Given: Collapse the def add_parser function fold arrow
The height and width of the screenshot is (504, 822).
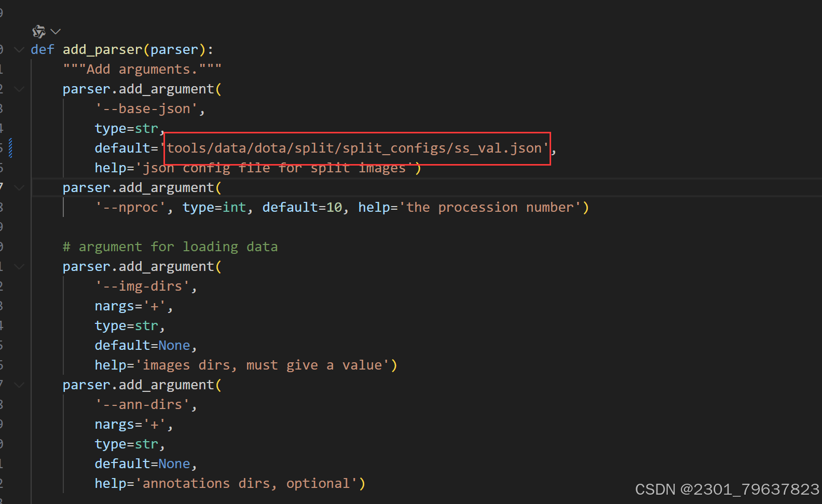Looking at the screenshot, I should [19, 49].
